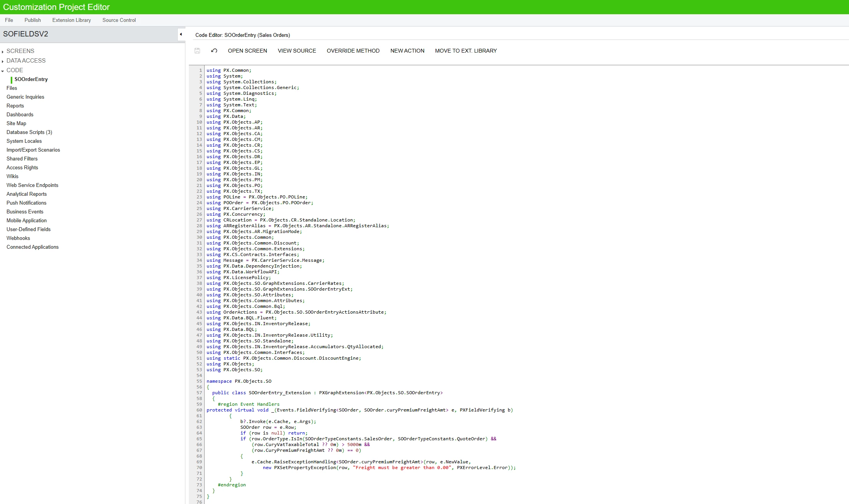Select SOOrderEntry code item
The height and width of the screenshot is (504, 849).
coord(31,79)
